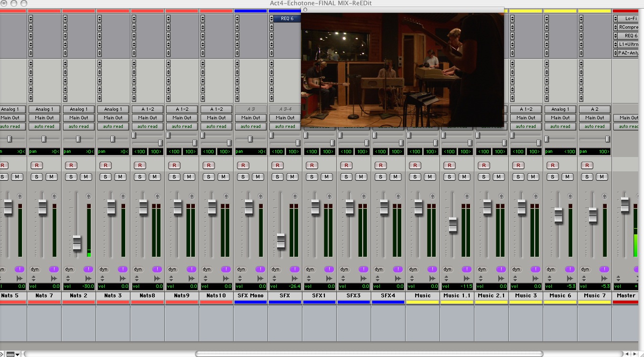The height and width of the screenshot is (357, 644).
Task: Open the output window icon on Nats9 fader
Action: (x=192, y=196)
